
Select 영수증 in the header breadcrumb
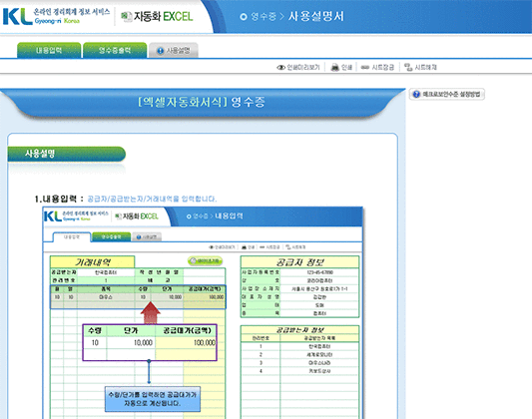[x=264, y=16]
